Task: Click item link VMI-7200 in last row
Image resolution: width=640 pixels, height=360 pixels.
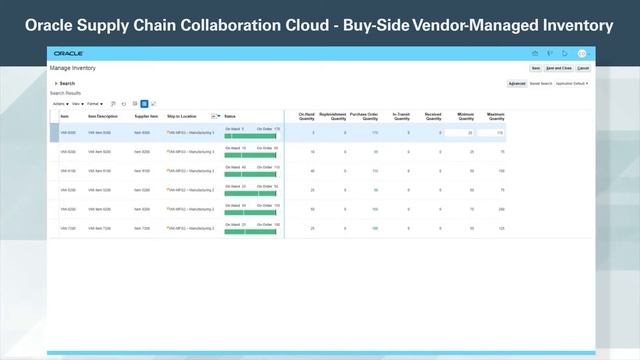Action: 68,229
